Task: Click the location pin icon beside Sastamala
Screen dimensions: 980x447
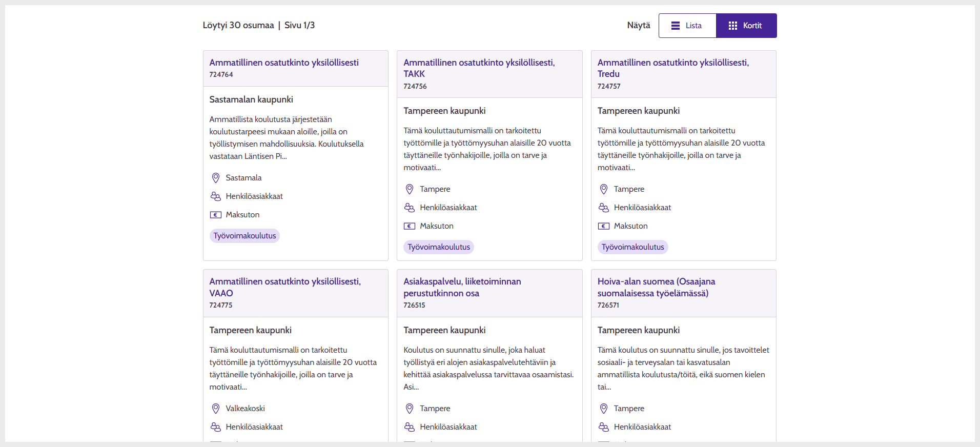Action: [216, 178]
